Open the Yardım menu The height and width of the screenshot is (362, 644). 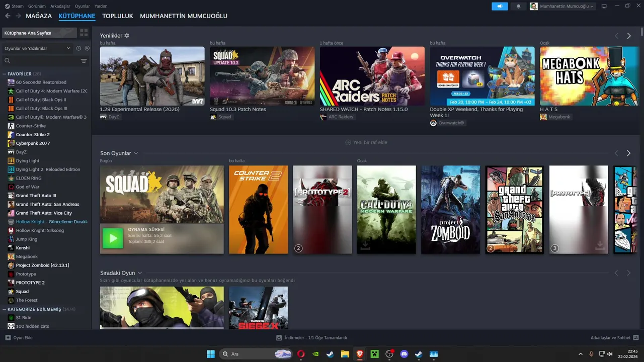(x=101, y=6)
